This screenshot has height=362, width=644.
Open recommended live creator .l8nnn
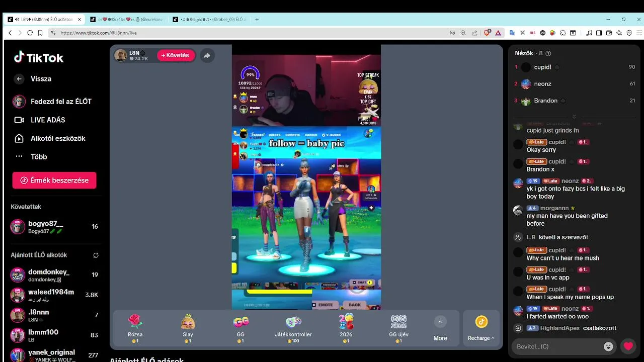[x=54, y=315]
